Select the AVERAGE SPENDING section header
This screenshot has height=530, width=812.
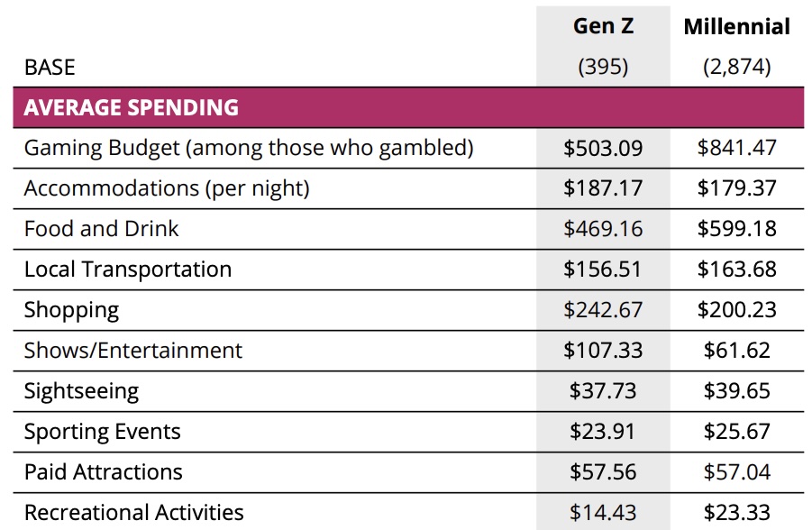pyautogui.click(x=132, y=108)
